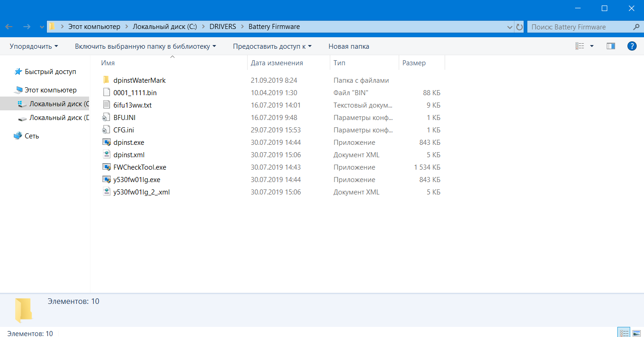Screen dimensions: 644x337
Task: Click the Сеть network icon
Action: pyautogui.click(x=18, y=136)
